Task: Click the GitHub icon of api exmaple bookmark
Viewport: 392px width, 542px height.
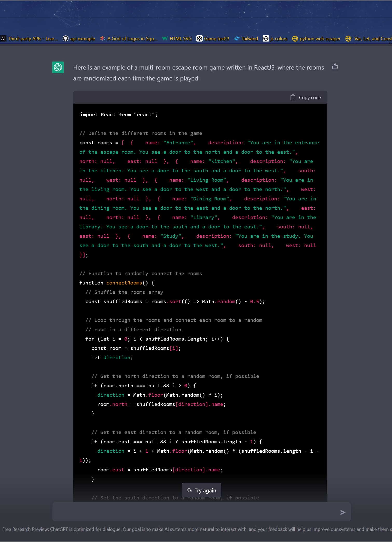Action: point(66,39)
